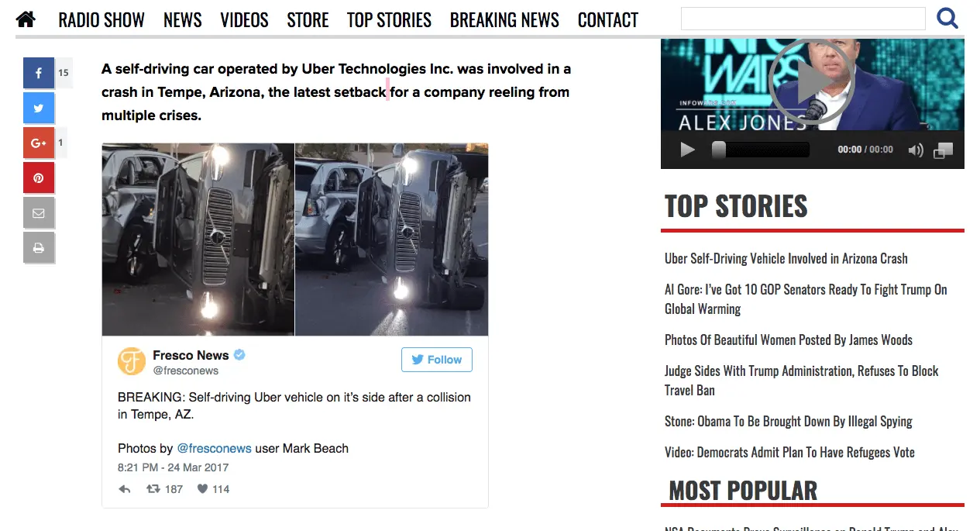Share article via Twitter bird icon

[x=39, y=108]
